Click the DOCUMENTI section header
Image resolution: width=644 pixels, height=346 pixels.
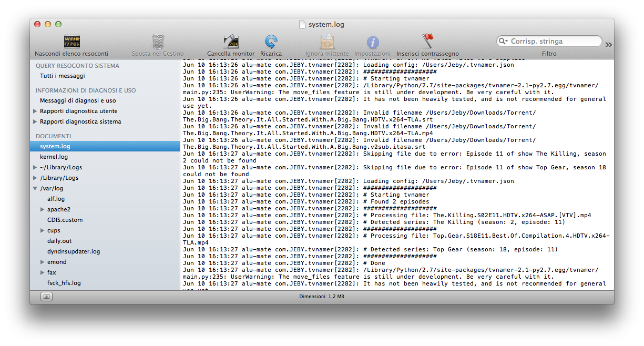(x=53, y=136)
